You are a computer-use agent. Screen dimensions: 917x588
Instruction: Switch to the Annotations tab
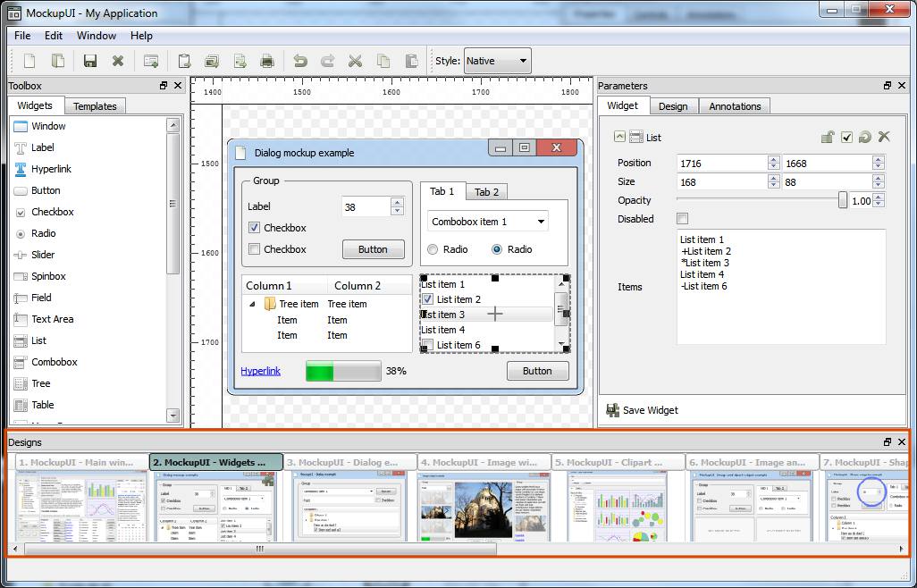(x=735, y=106)
